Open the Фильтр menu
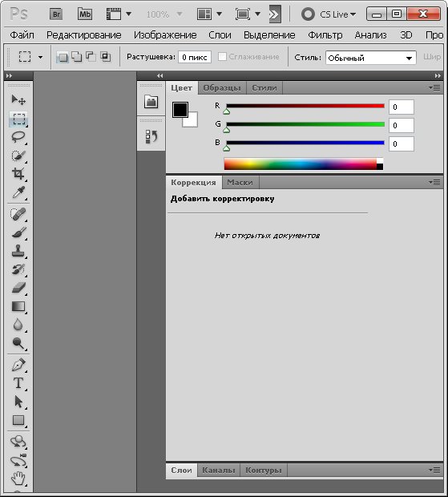The image size is (448, 497). click(325, 34)
